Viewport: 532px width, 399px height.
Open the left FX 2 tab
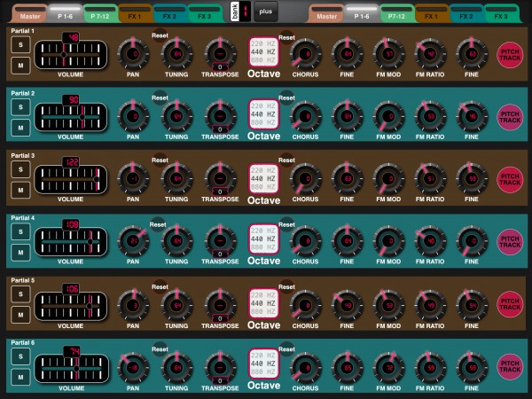tap(170, 13)
